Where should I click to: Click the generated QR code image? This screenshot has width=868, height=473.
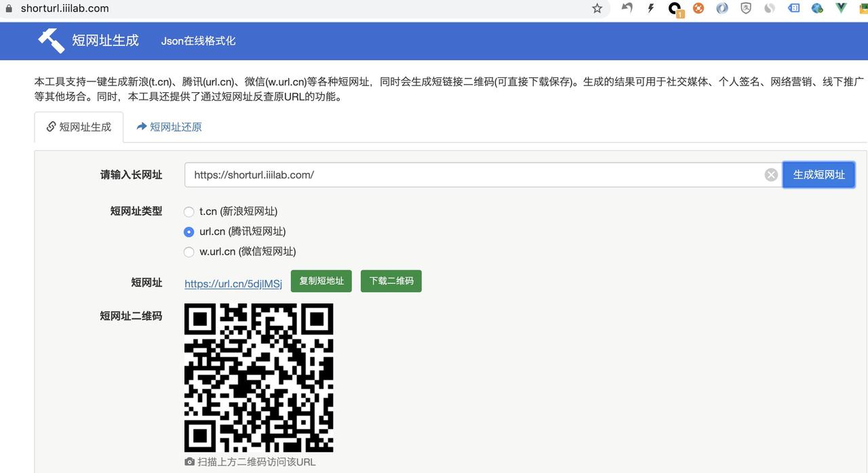pyautogui.click(x=259, y=377)
